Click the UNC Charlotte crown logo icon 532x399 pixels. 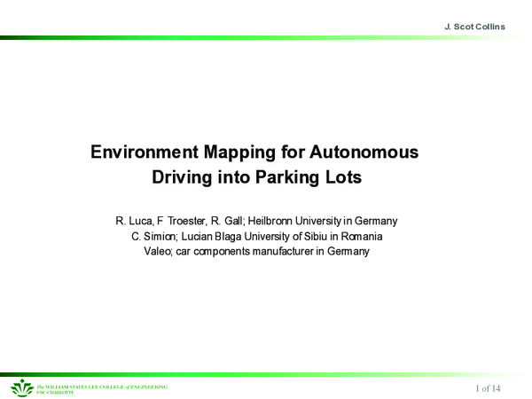[x=22, y=388]
